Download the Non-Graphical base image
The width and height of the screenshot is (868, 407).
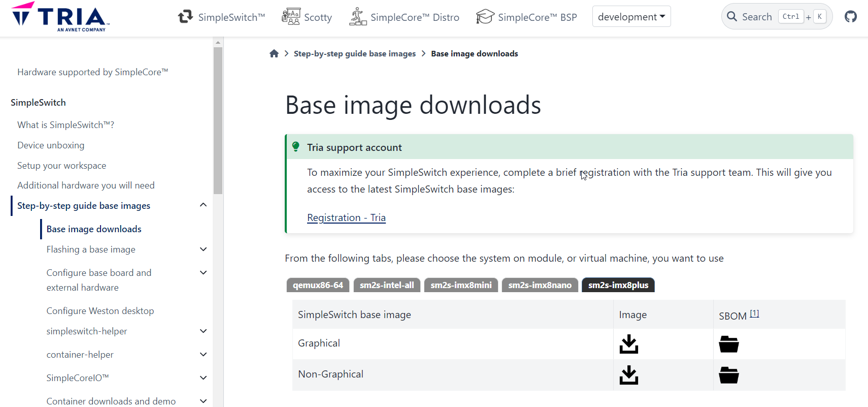pos(629,375)
